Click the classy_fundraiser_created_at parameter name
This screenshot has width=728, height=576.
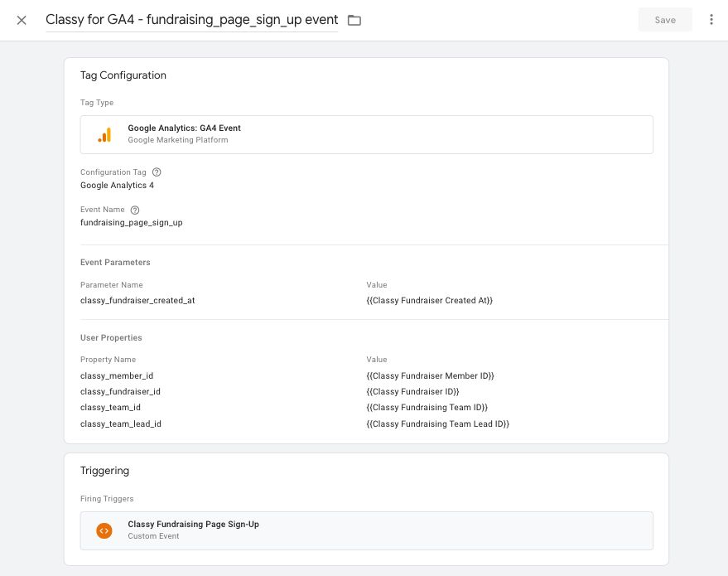tap(137, 301)
